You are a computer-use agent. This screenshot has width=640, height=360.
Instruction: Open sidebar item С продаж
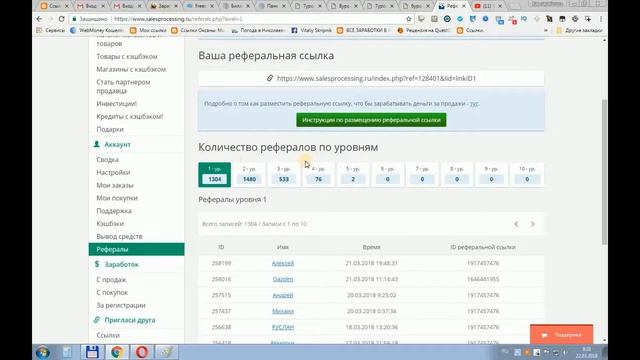click(111, 280)
